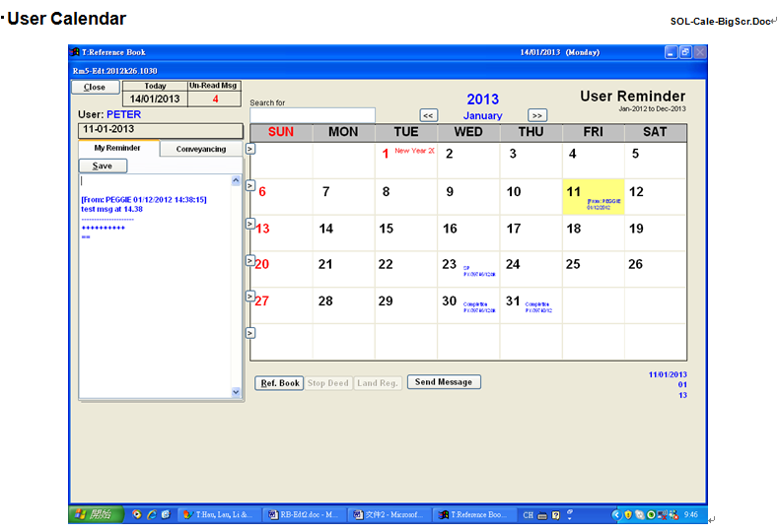
Task: Click the January month label
Action: 482,115
